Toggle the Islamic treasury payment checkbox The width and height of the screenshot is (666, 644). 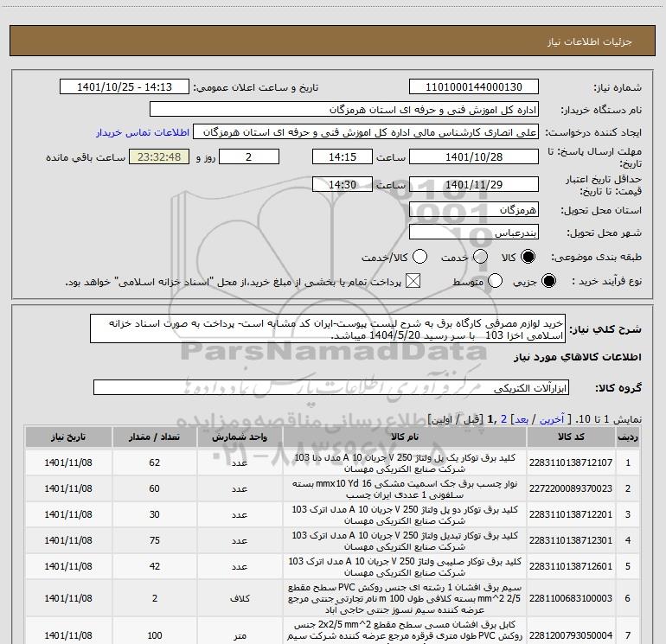(413, 281)
